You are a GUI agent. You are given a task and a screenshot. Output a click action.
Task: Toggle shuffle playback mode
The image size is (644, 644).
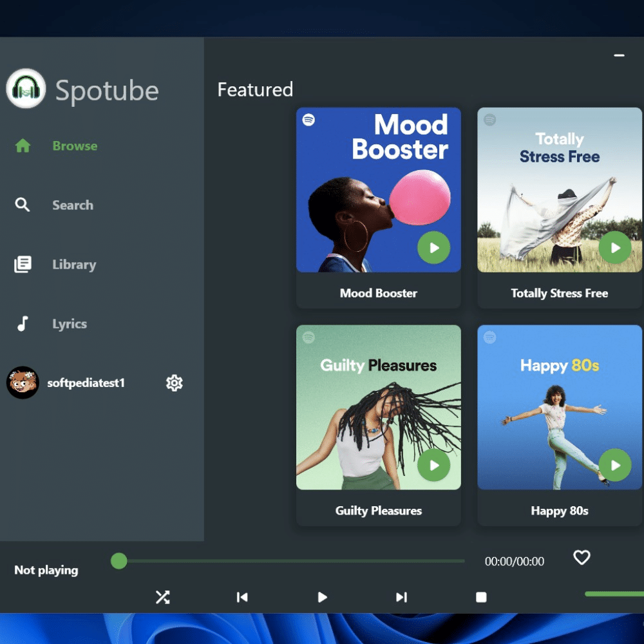pos(162,597)
